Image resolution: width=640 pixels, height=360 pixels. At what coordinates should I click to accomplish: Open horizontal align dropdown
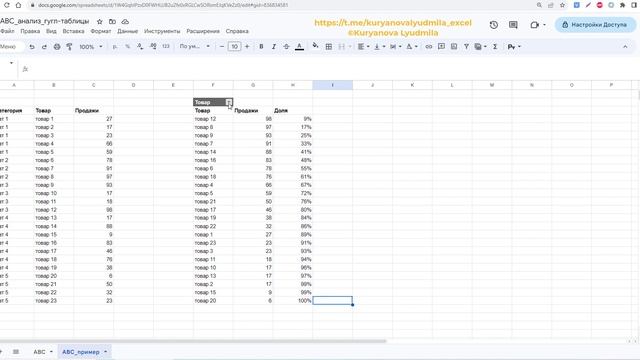363,47
